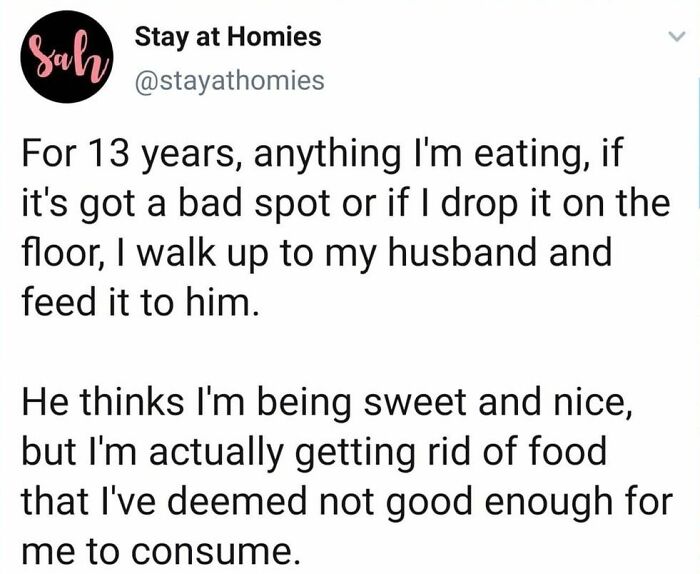This screenshot has width=700, height=574.
Task: Click the word "husband" in the tweet
Action: click(x=461, y=252)
